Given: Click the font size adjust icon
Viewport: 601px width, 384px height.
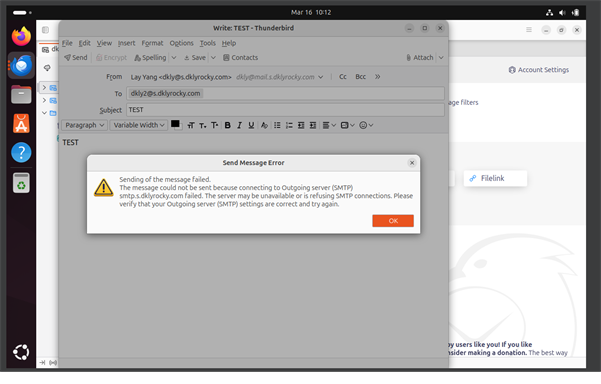Looking at the screenshot, I should pos(191,125).
